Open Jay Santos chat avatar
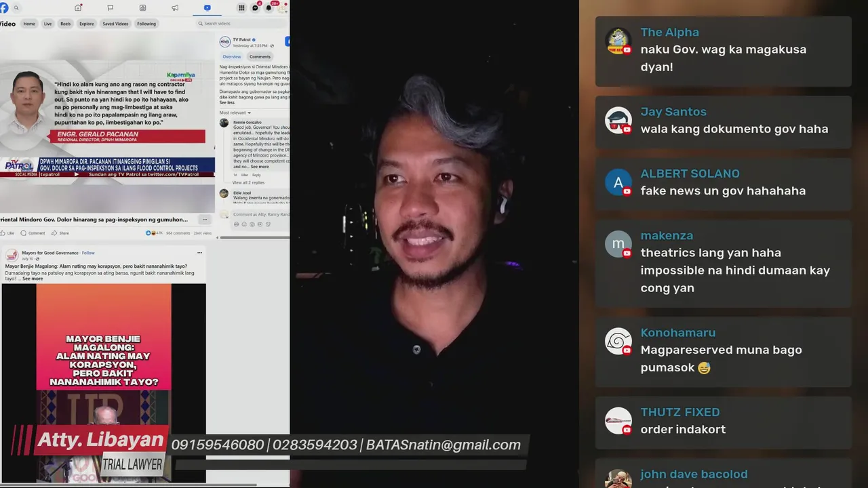 tap(618, 120)
